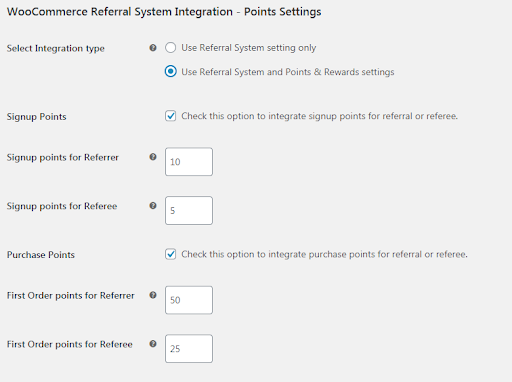Screen dimensions: 512x382
Task: Click 'Check this option to integrate signup points' text
Action: (x=319, y=116)
